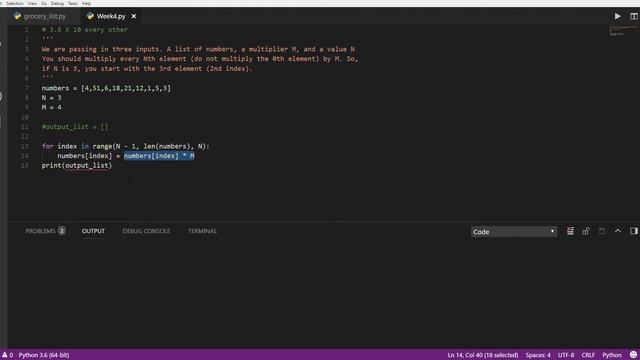Click line number 13 in the gutter
This screenshot has width=640, height=360.
tap(25, 146)
